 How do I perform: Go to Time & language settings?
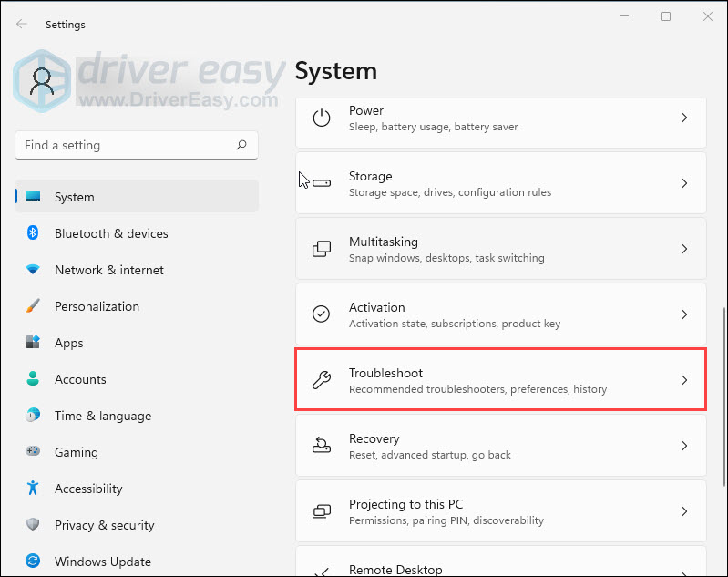pos(102,416)
